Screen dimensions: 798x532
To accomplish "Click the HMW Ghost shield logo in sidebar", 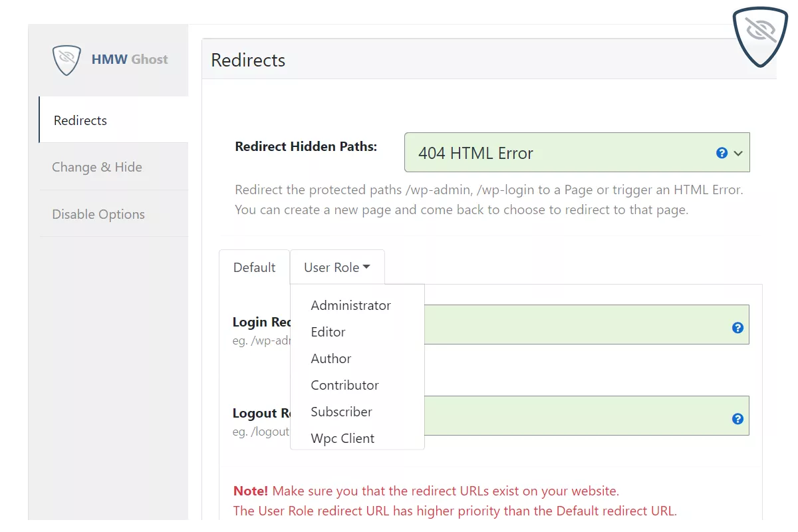I will tap(66, 60).
